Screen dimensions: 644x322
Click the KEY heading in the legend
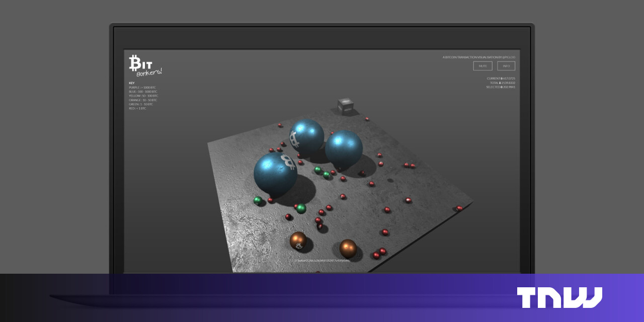click(132, 83)
